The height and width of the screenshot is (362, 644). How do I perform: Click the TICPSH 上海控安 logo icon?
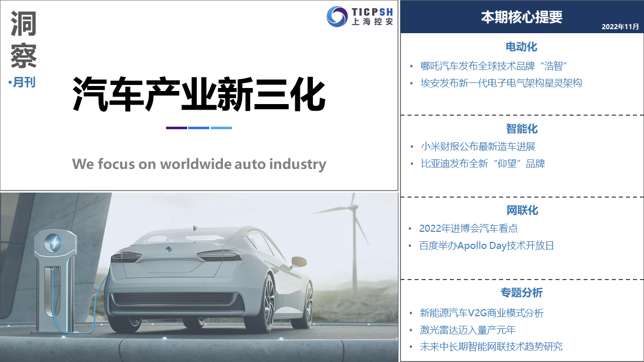coord(360,16)
